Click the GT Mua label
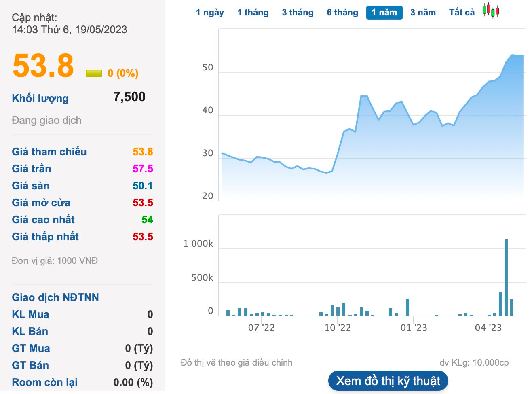Image resolution: width=532 pixels, height=394 pixels. 31,348
